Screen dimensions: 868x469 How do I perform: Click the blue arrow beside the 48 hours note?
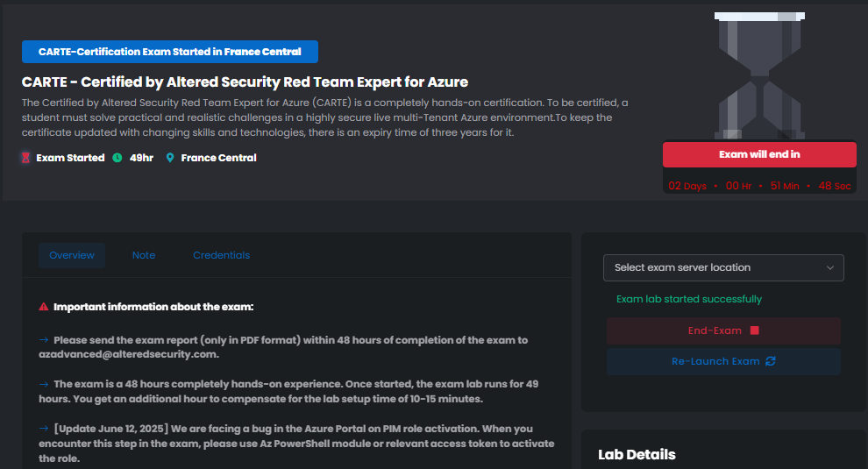coord(44,384)
